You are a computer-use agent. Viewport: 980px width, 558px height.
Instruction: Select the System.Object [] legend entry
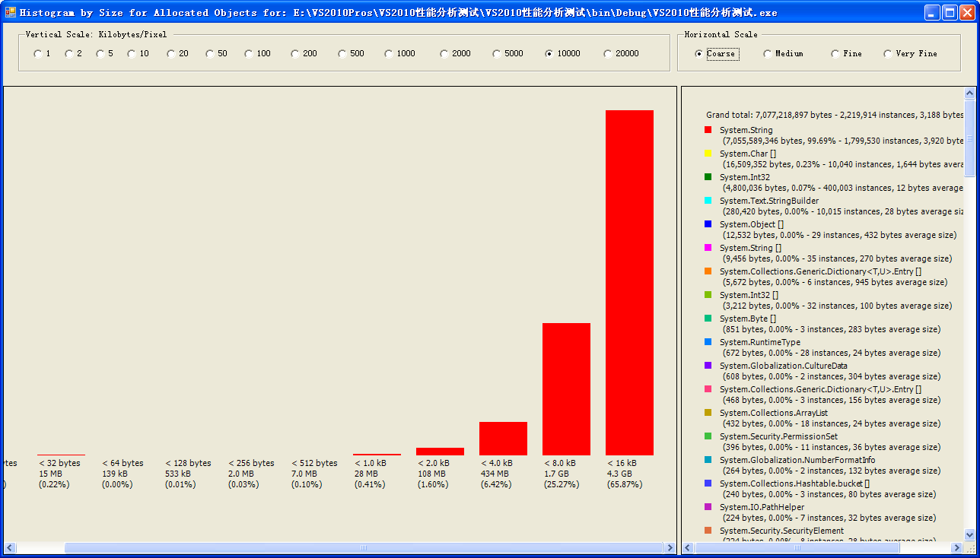pyautogui.click(x=752, y=225)
